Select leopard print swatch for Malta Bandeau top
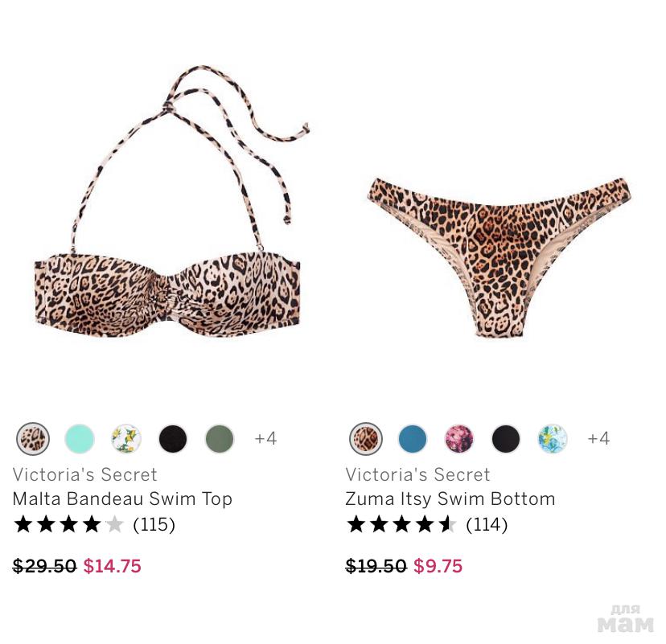This screenshot has width=666, height=644. coord(33,438)
